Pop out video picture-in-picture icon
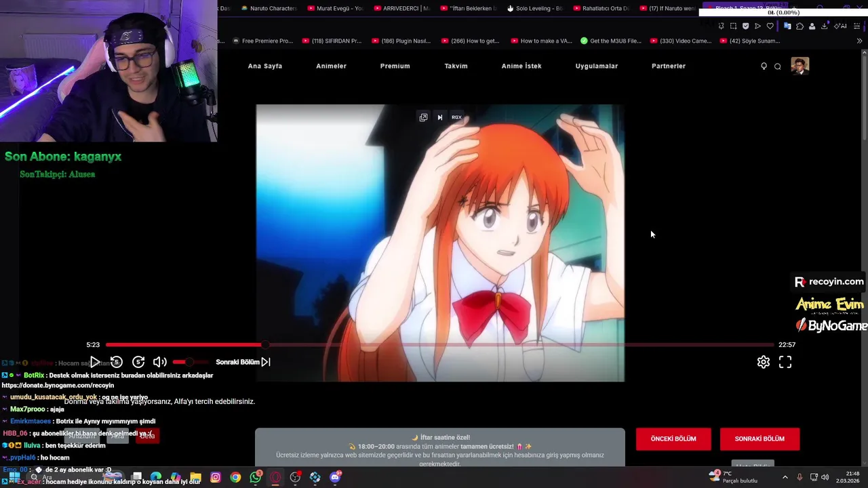868x488 pixels. (x=423, y=117)
